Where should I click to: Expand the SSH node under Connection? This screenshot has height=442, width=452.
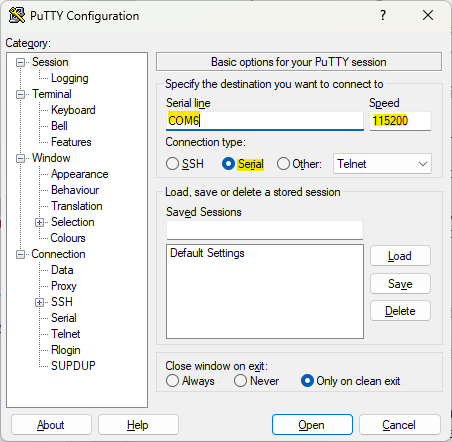[x=39, y=302]
